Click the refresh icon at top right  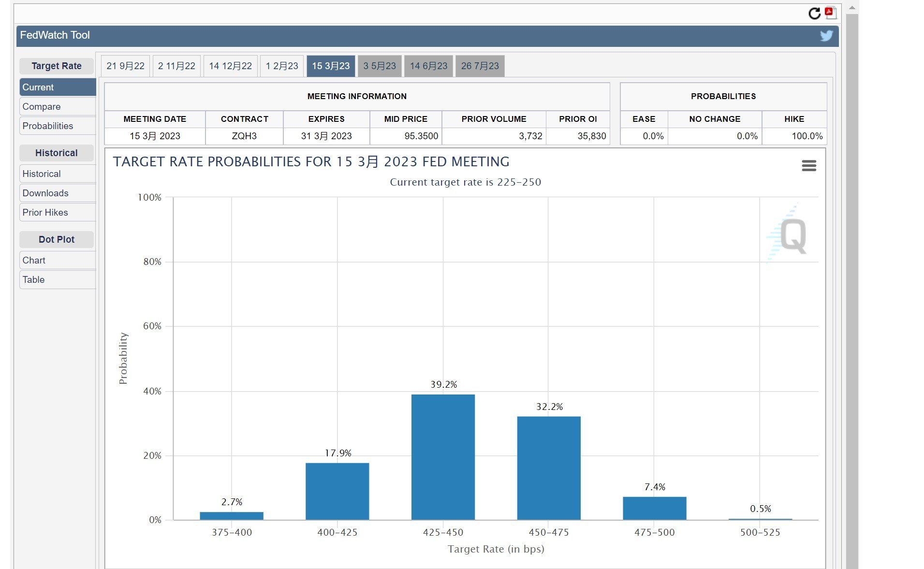click(814, 14)
